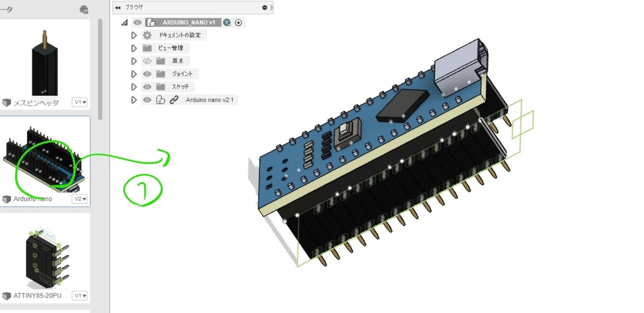Click the cube icon beside メスピンヘッダ
Viewport: 644px width, 313px height.
coord(6,102)
